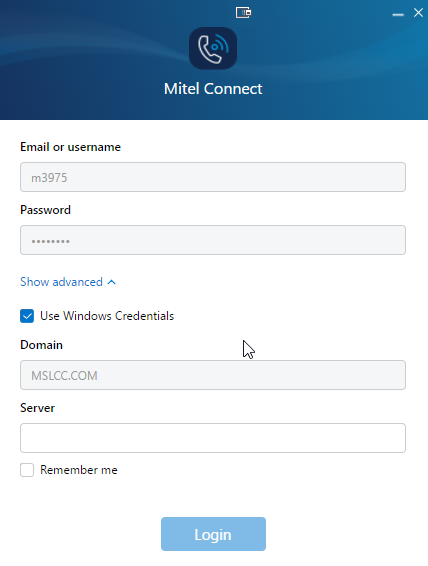
Task: Click the Mitel Connect title text
Action: [x=213, y=89]
